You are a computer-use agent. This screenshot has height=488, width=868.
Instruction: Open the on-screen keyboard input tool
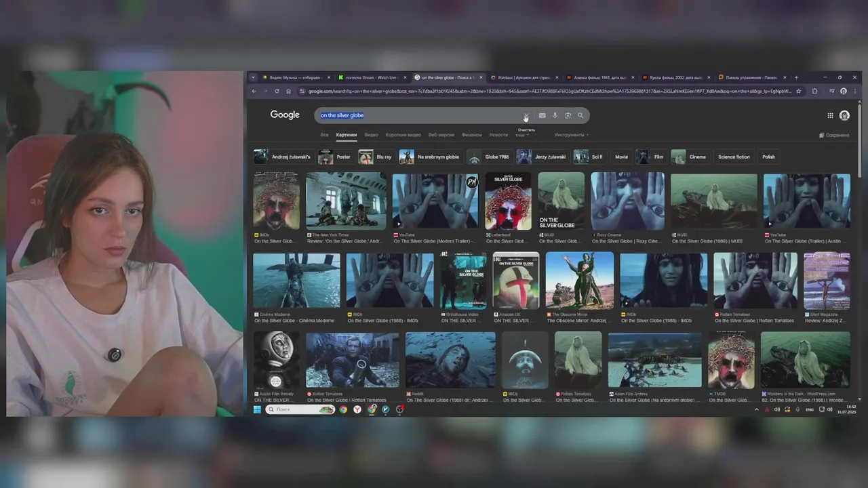tap(542, 115)
